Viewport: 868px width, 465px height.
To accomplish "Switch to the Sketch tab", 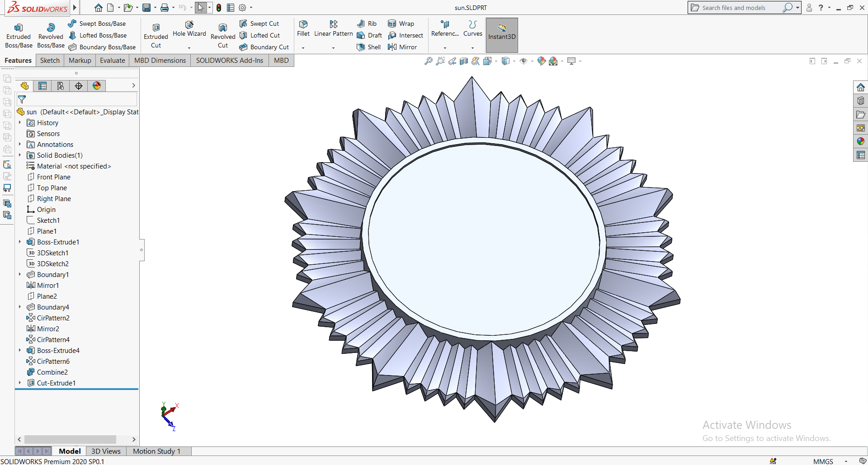I will click(50, 61).
